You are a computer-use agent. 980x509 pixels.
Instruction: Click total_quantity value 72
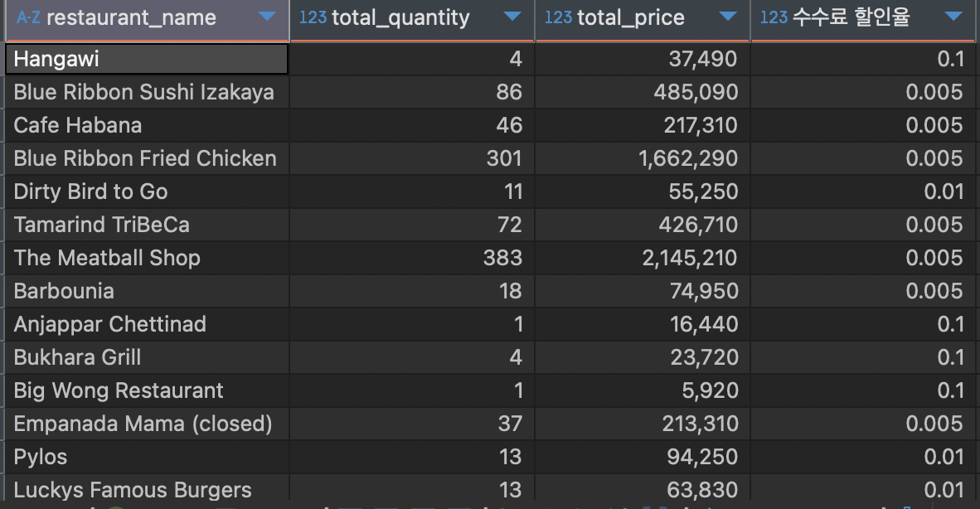click(x=510, y=225)
